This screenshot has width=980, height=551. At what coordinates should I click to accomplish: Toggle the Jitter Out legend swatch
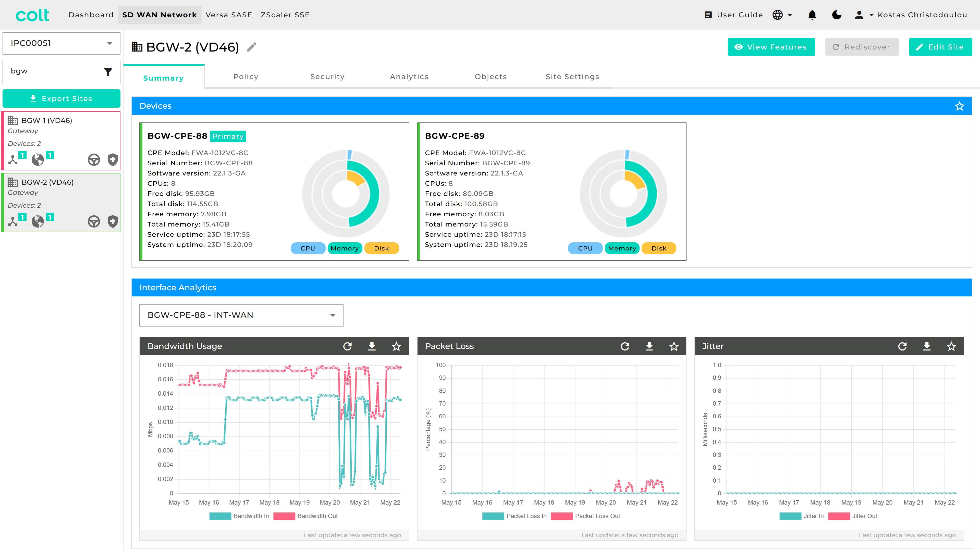[839, 516]
